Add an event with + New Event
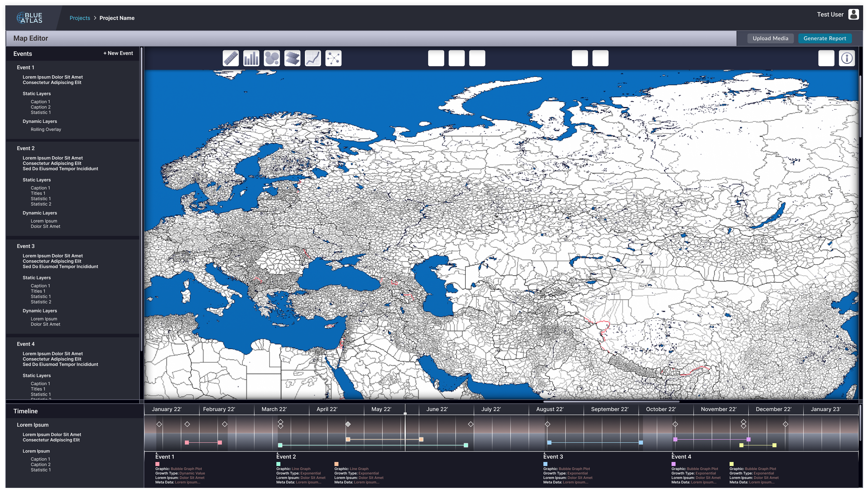Viewport: 868px width, 489px height. coord(118,53)
